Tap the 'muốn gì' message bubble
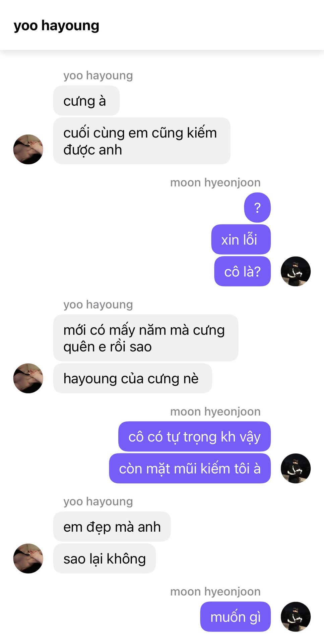324x644 pixels. click(x=235, y=616)
